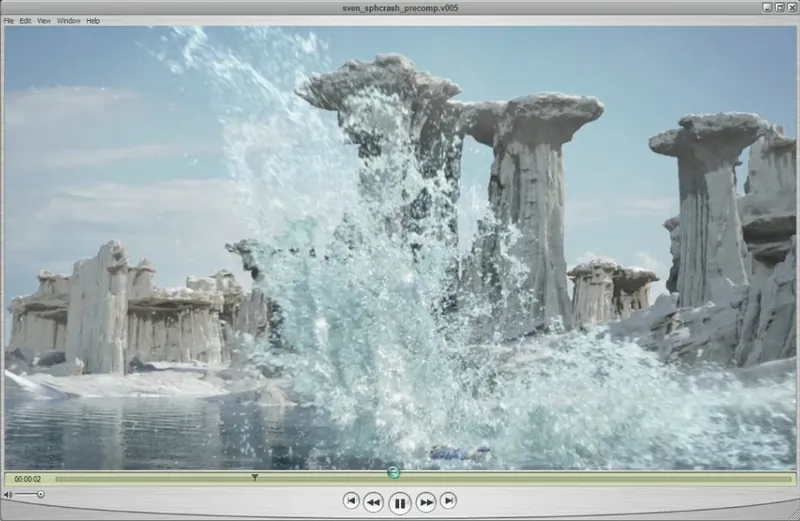Click the green timeline scrub bar
The image size is (800, 521).
[423, 479]
